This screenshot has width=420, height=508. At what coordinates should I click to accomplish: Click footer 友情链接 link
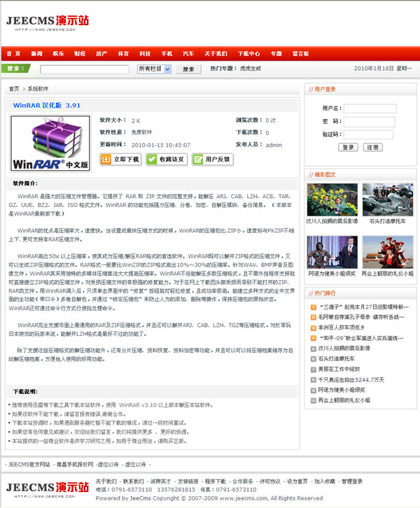click(x=188, y=481)
